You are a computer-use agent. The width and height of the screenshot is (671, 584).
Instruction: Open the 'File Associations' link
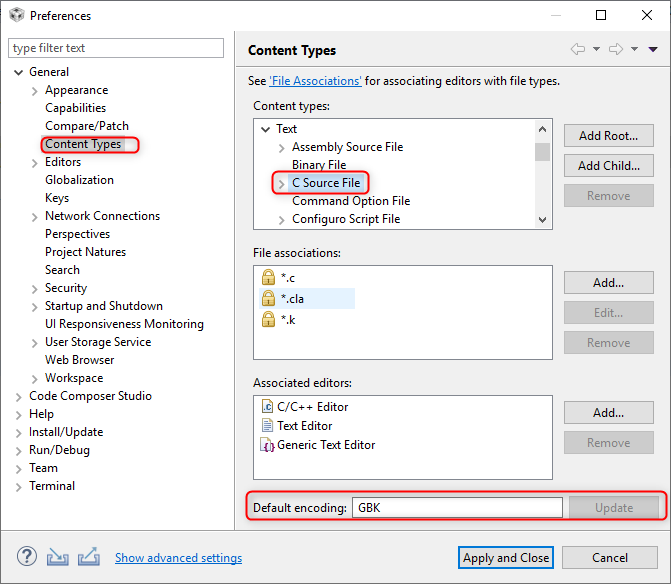coord(315,81)
